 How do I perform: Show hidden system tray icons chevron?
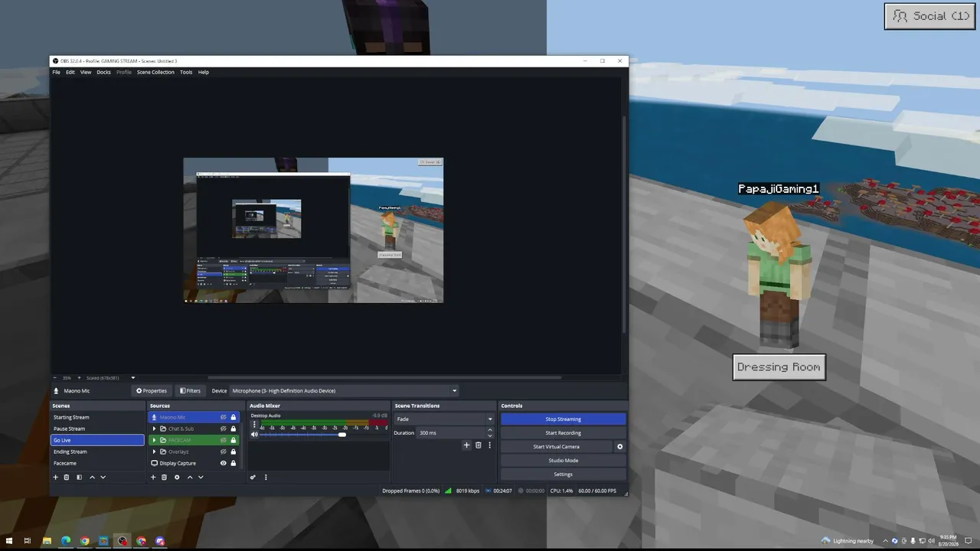(x=886, y=541)
